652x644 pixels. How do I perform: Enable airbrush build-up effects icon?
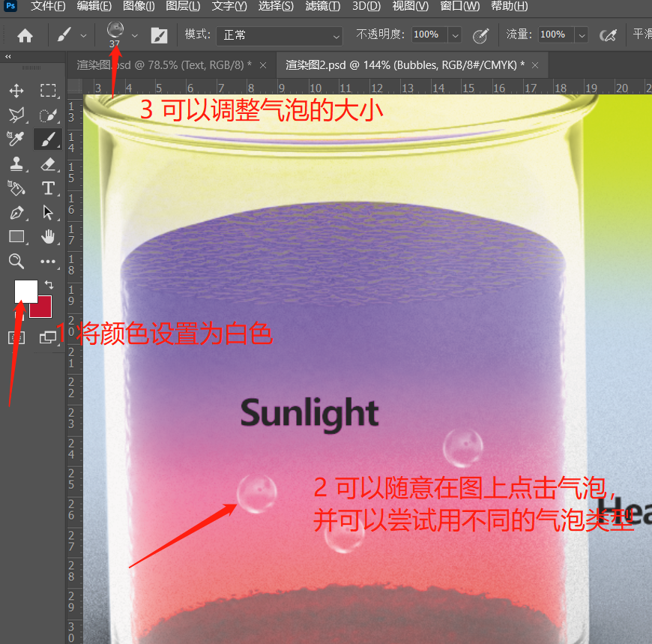[608, 36]
